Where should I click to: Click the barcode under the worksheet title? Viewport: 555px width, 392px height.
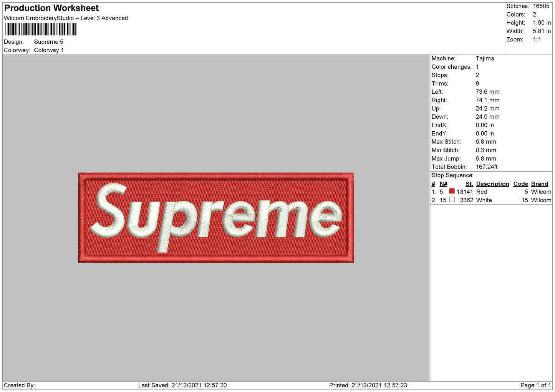click(x=41, y=30)
